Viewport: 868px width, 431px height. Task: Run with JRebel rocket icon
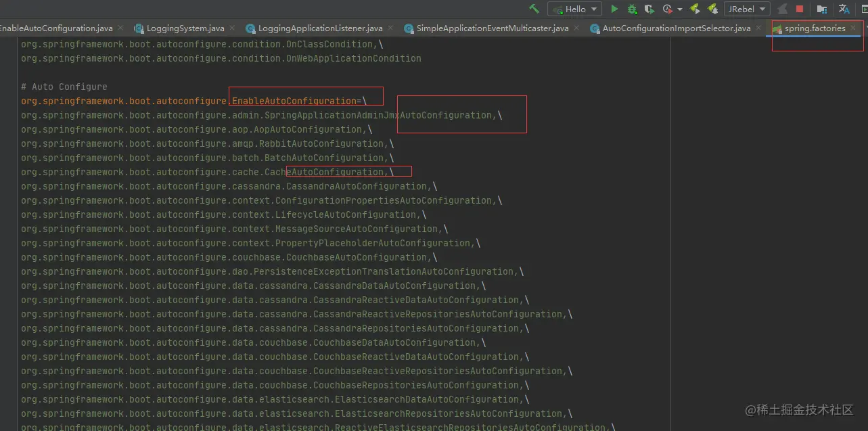[694, 9]
